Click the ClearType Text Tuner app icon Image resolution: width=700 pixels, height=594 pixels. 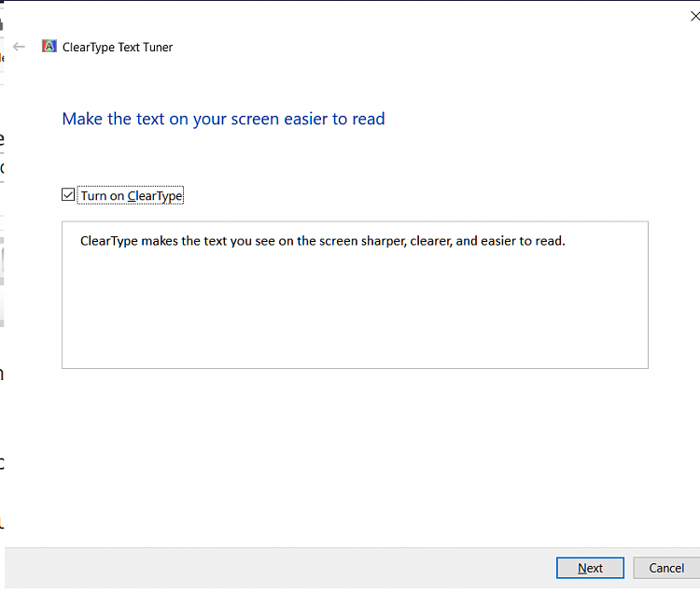coord(49,46)
